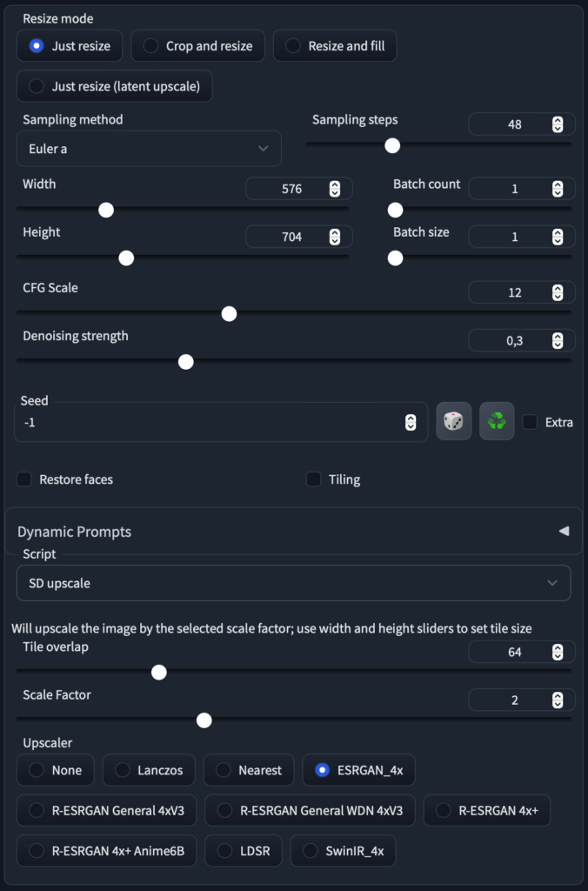The image size is (588, 891).
Task: Check the Extra seed options box
Action: coord(530,422)
